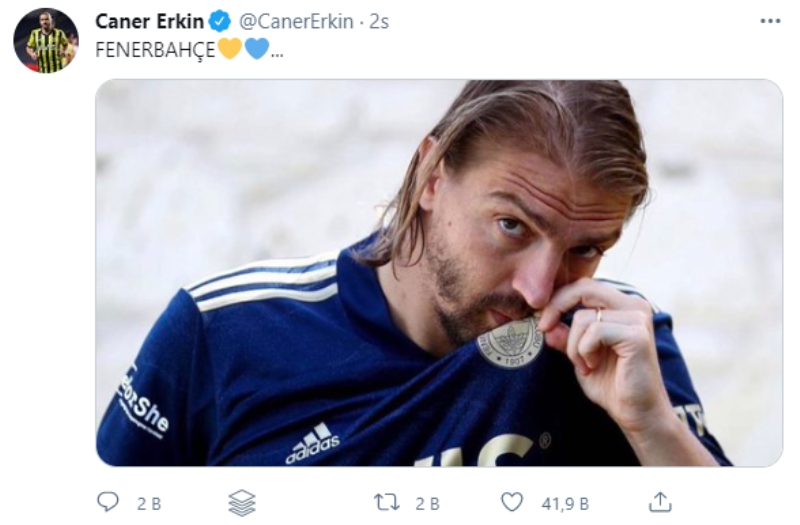
Task: Click the adidas logo on jersey
Action: pyautogui.click(x=313, y=443)
